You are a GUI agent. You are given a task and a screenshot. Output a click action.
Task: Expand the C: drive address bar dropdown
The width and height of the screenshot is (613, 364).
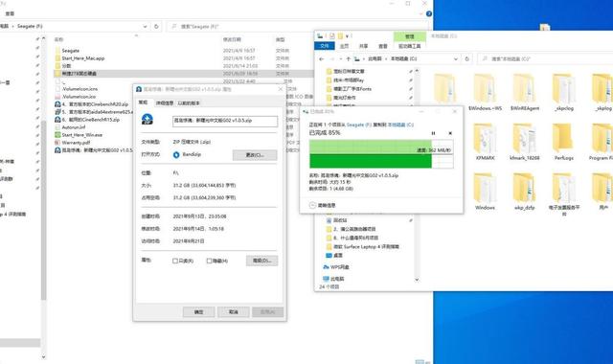(456, 58)
